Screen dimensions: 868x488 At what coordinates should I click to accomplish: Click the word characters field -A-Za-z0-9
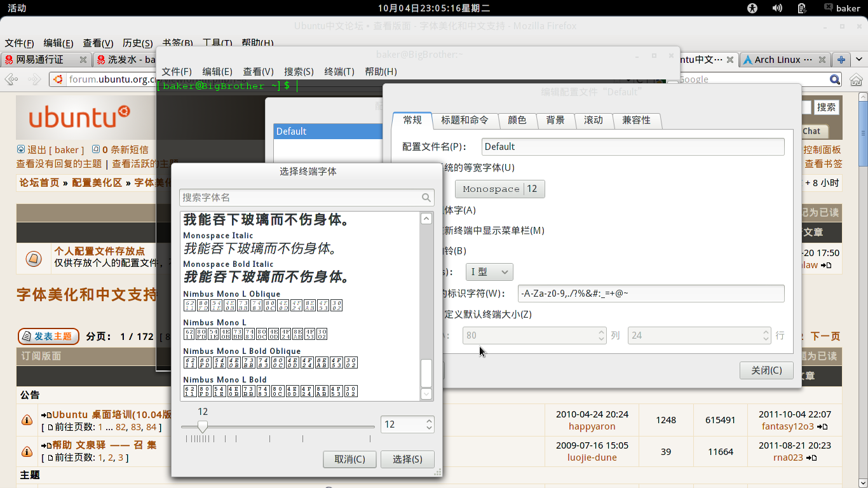[651, 294]
